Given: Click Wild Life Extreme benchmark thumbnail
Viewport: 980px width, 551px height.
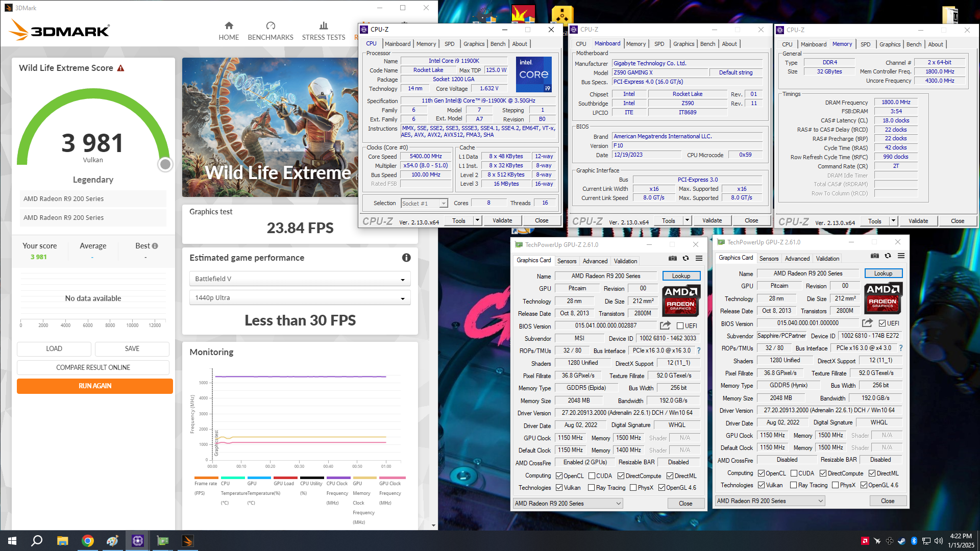Looking at the screenshot, I should [x=270, y=127].
